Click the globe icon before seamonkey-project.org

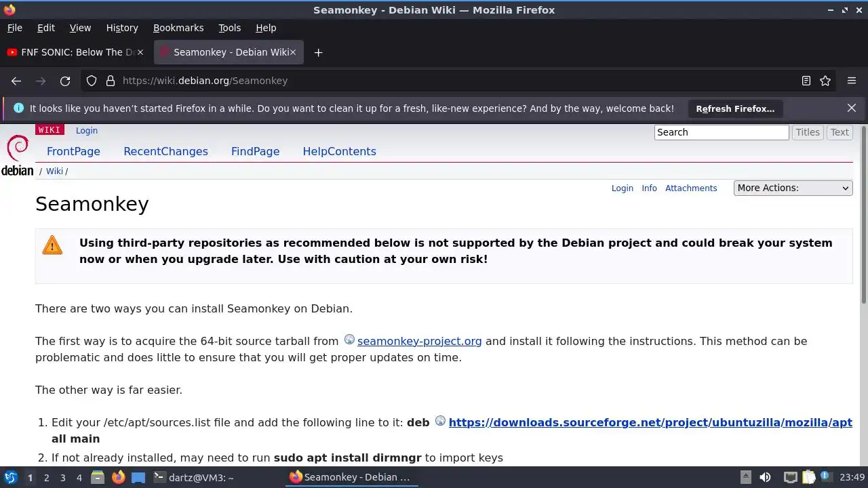click(349, 340)
